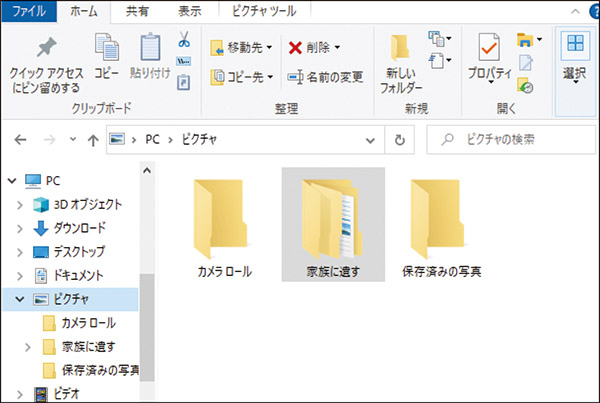Refresh the current folder view
Image resolution: width=600 pixels, height=403 pixels.
pyautogui.click(x=400, y=140)
